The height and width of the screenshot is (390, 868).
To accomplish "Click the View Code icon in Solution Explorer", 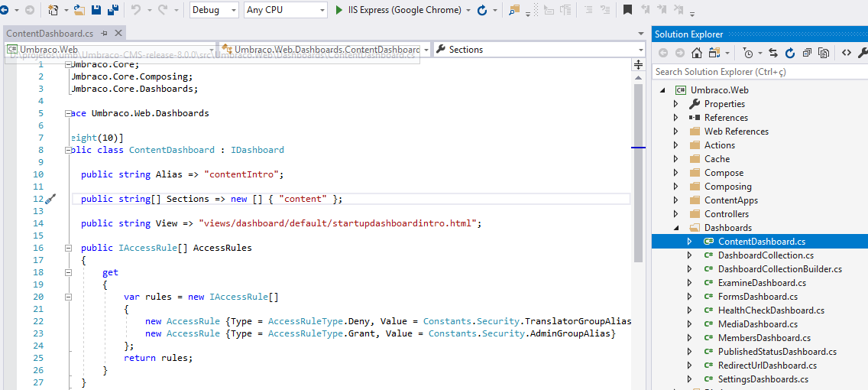I will (x=846, y=54).
